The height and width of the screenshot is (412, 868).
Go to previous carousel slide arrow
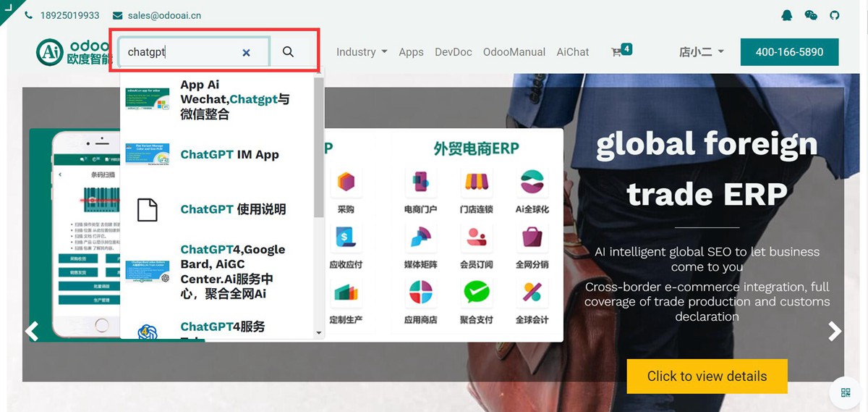pyautogui.click(x=32, y=331)
